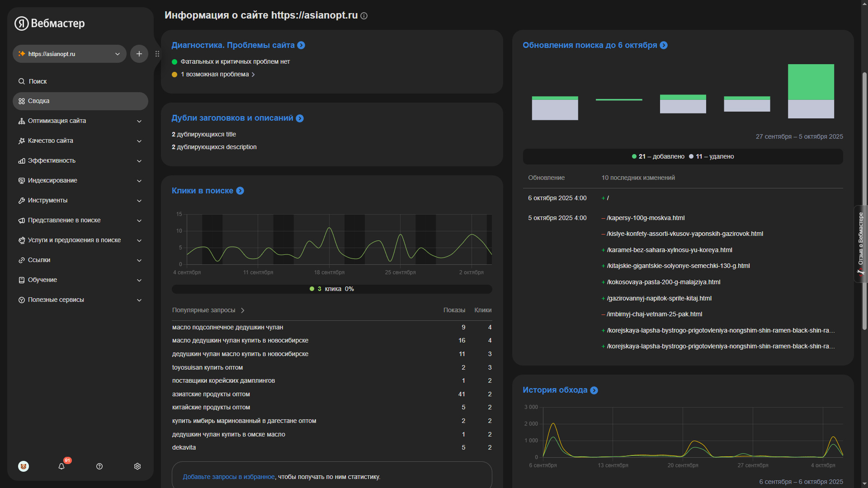Image resolution: width=868 pixels, height=488 pixels.
Task: Click info icon next to site title
Action: click(x=364, y=16)
